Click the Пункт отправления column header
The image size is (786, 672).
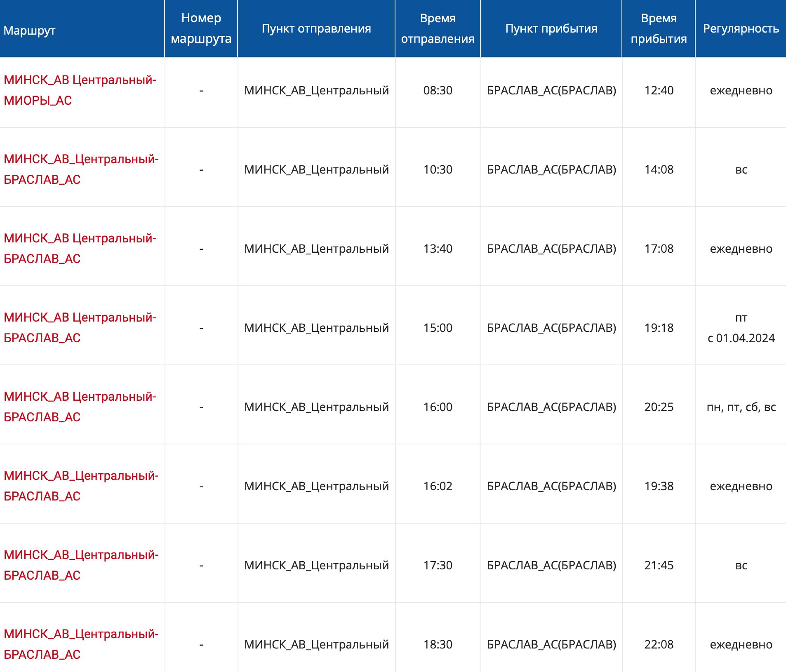coord(316,28)
